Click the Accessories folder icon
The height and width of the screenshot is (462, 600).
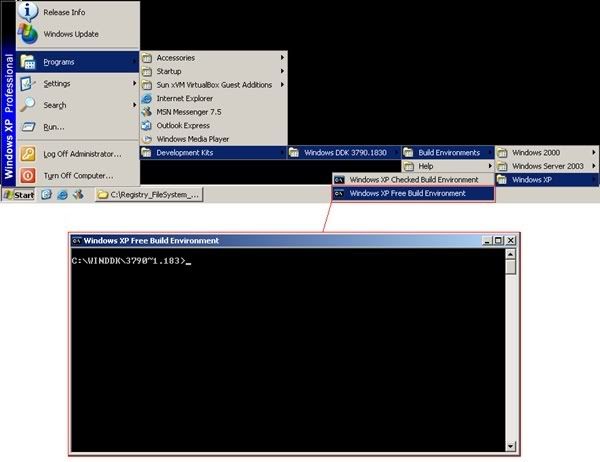point(147,58)
